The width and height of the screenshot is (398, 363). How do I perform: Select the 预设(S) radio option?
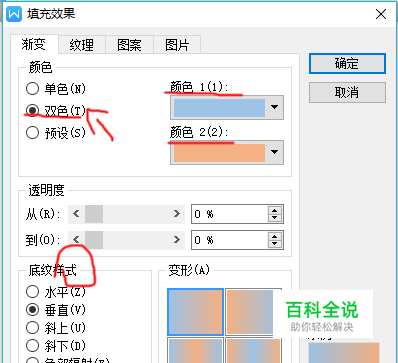click(x=32, y=133)
